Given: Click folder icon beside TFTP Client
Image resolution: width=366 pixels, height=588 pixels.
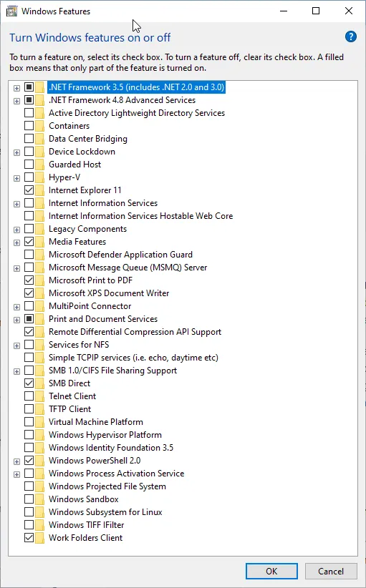Looking at the screenshot, I should pos(40,408).
